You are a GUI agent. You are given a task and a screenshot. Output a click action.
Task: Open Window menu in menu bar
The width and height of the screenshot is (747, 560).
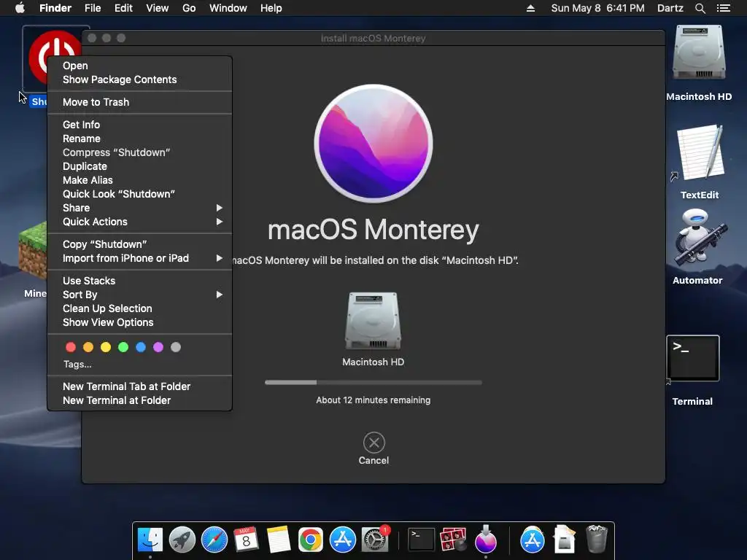228,8
